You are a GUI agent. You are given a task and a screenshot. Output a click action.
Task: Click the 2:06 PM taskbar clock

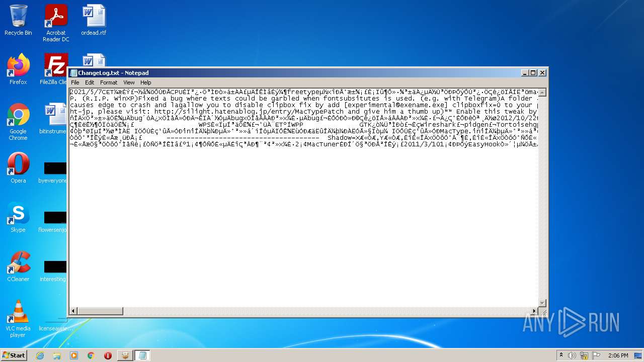[x=618, y=355]
